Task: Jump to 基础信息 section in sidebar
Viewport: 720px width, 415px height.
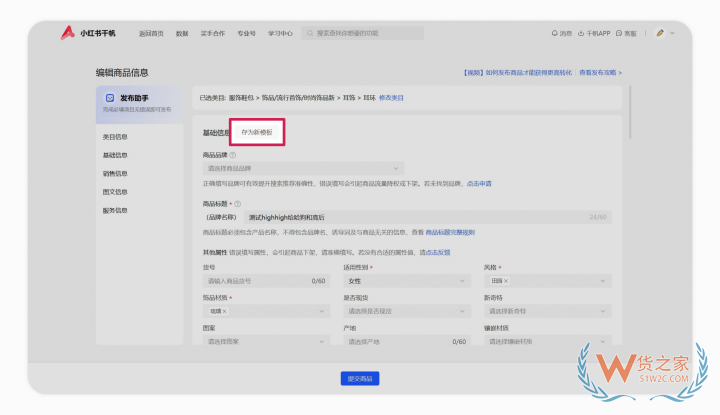Action: (x=115, y=155)
